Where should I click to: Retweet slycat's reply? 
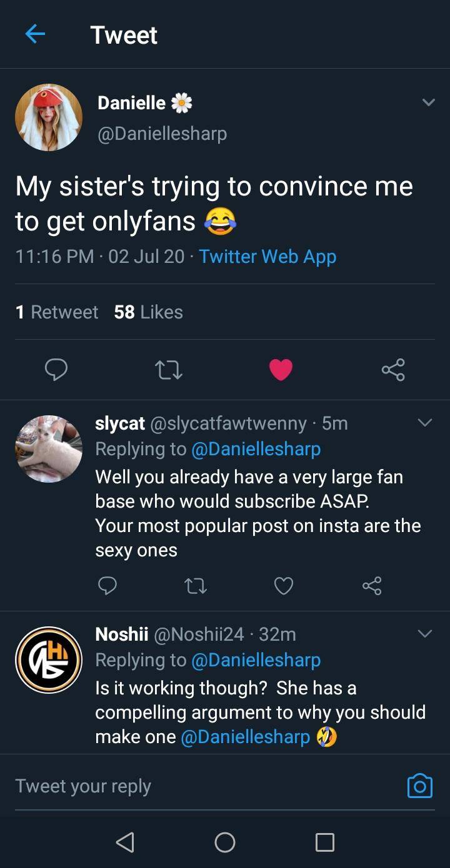pos(196,585)
